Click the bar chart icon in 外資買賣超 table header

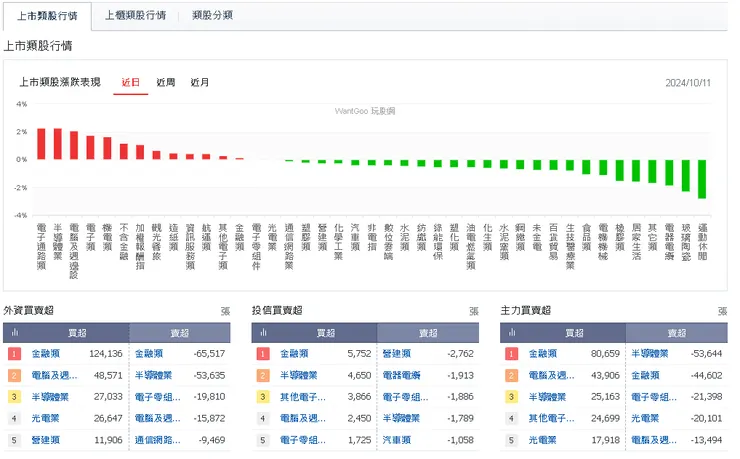(x=15, y=333)
